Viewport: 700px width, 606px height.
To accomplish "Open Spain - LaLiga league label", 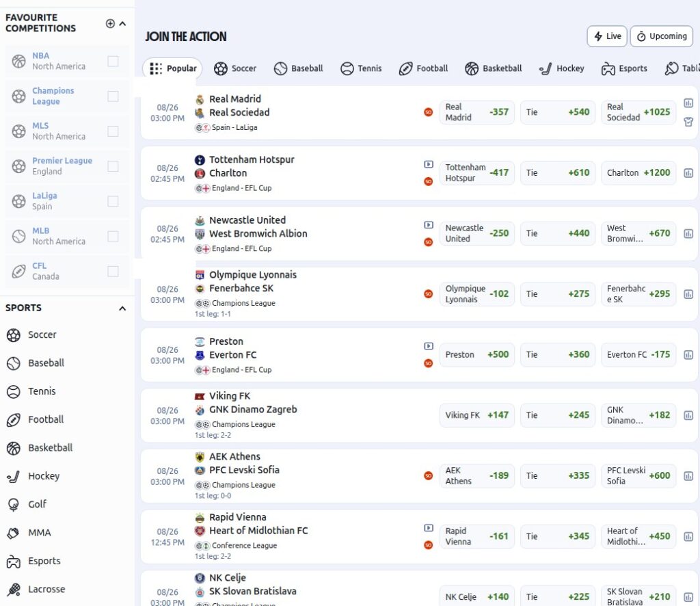I will point(234,127).
